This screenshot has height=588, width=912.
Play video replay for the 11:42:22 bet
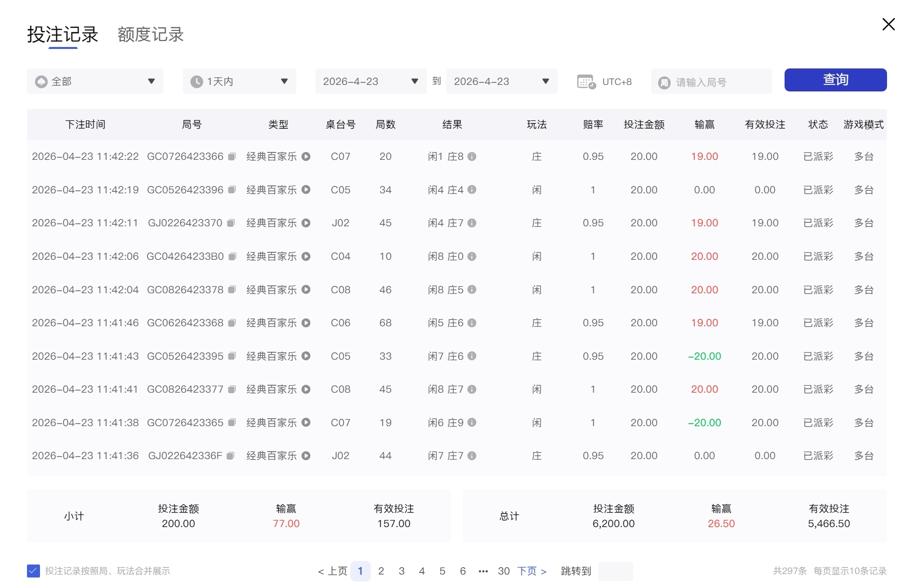tap(306, 156)
